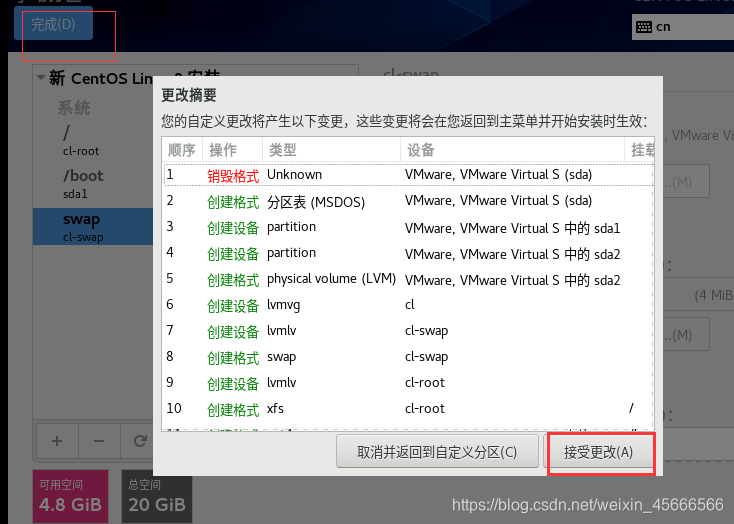Select the / cl-root mount point
The height and width of the screenshot is (524, 734).
click(93, 140)
